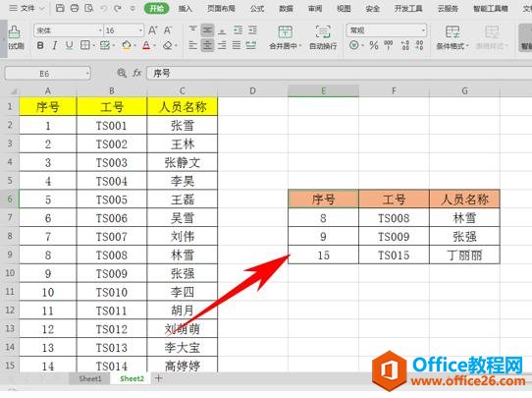Toggle italic formatting
Image resolution: width=532 pixels, height=398 pixels.
click(55, 45)
